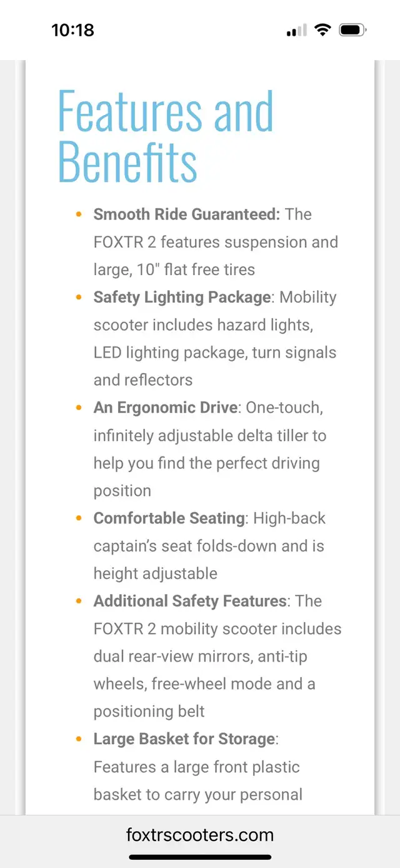Tap the Wi-Fi status icon
The image size is (400, 868).
point(322,29)
